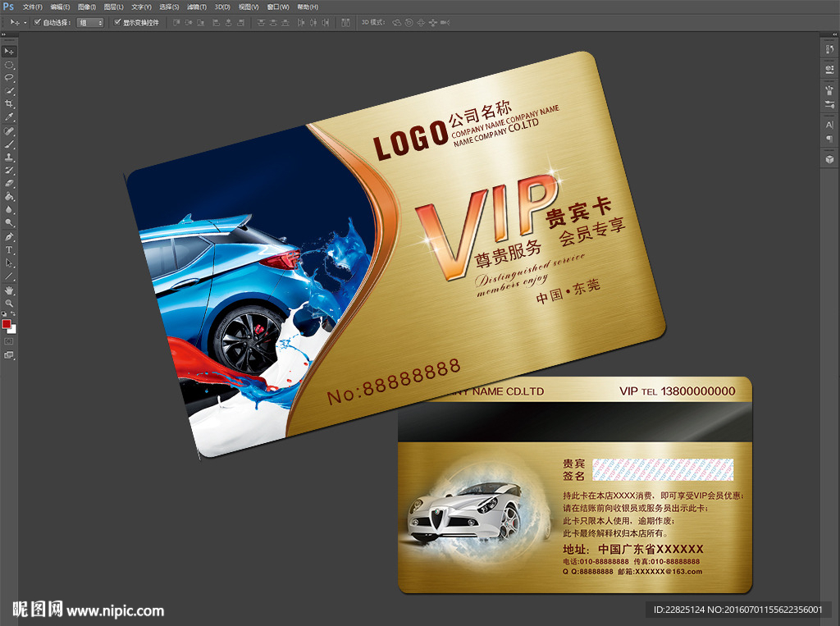Select the Path Selection tool
840x626 pixels.
click(9, 263)
